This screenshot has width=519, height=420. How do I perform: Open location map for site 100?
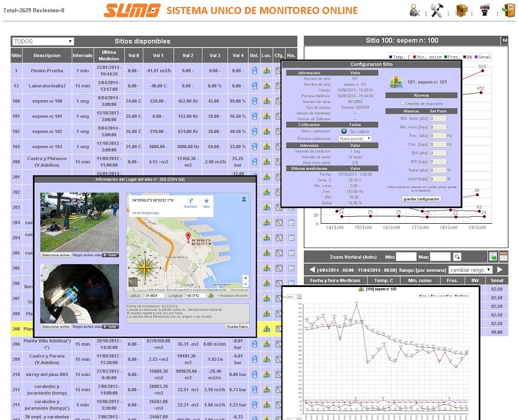pos(266,101)
